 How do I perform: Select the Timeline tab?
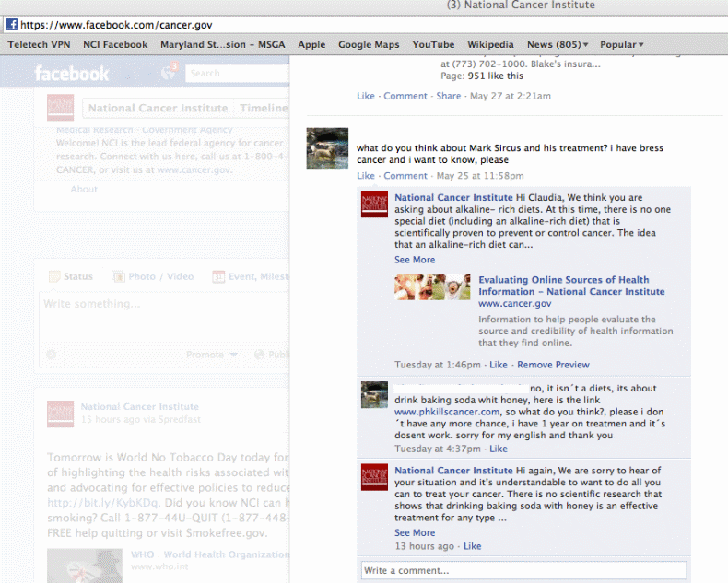pyautogui.click(x=264, y=108)
